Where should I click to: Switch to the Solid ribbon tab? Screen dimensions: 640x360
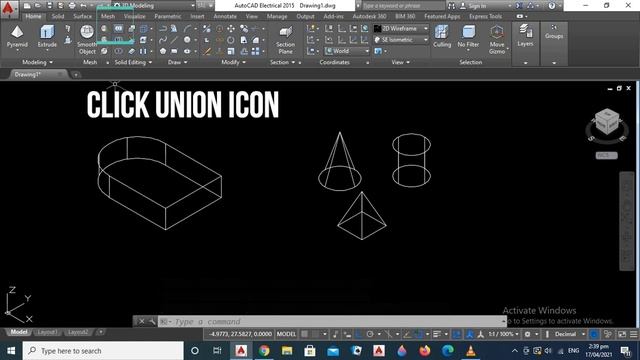point(58,16)
